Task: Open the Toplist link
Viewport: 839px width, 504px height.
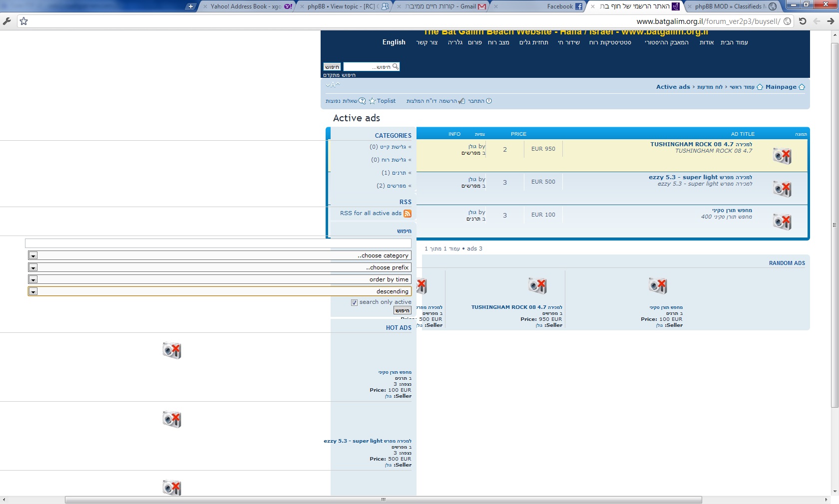Action: pyautogui.click(x=386, y=101)
